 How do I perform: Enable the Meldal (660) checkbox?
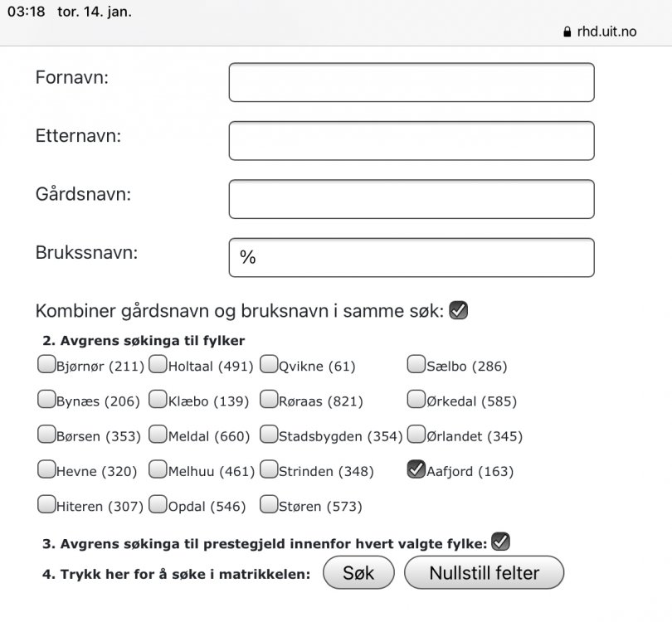158,435
